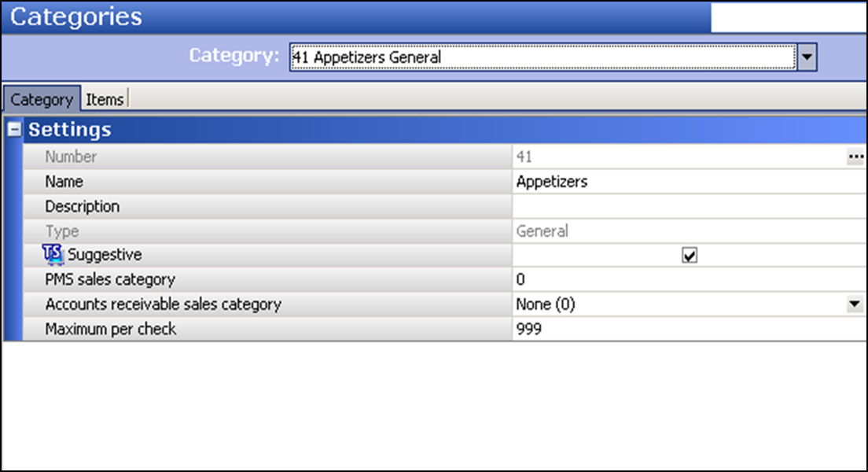
Task: Select the Name row label
Action: click(x=64, y=182)
